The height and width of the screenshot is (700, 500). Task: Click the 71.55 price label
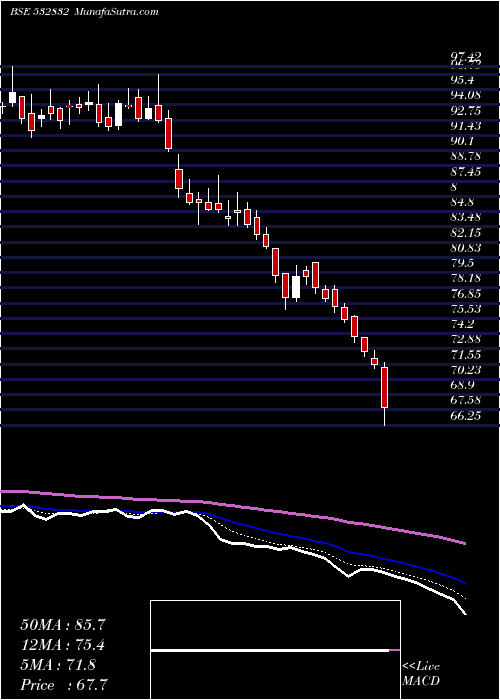pos(466,354)
